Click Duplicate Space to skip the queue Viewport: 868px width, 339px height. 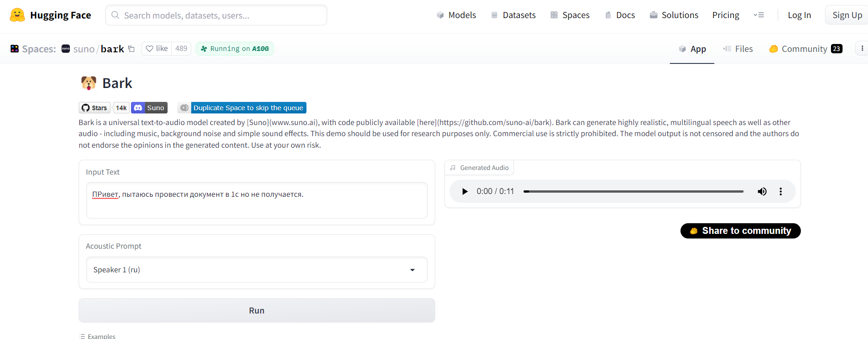click(248, 108)
